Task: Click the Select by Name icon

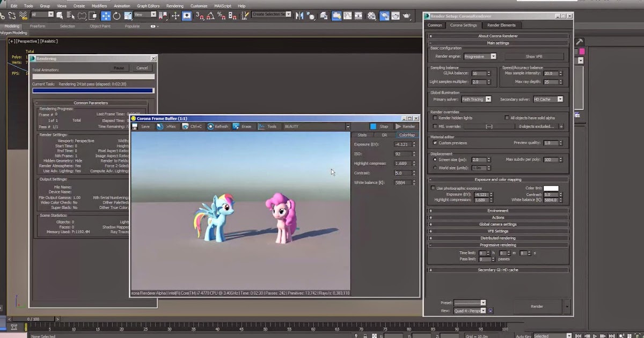Action: (x=70, y=16)
